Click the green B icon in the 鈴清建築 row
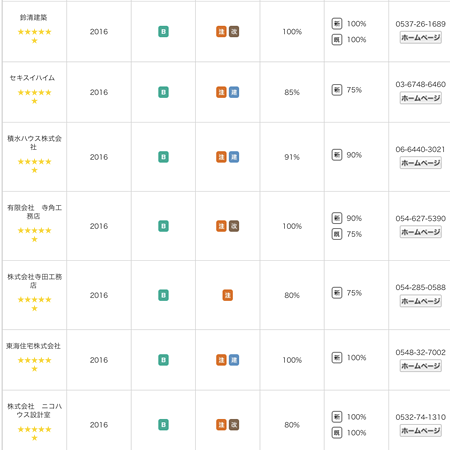The width and height of the screenshot is (450, 450). pyautogui.click(x=163, y=32)
